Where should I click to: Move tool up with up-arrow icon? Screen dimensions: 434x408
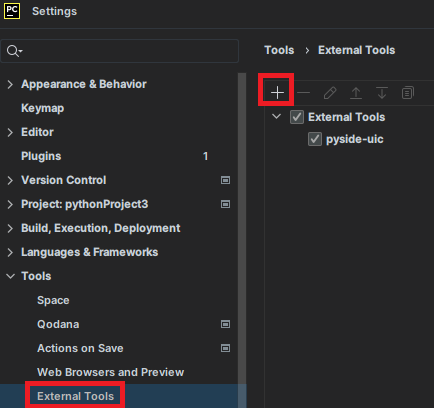coord(356,93)
